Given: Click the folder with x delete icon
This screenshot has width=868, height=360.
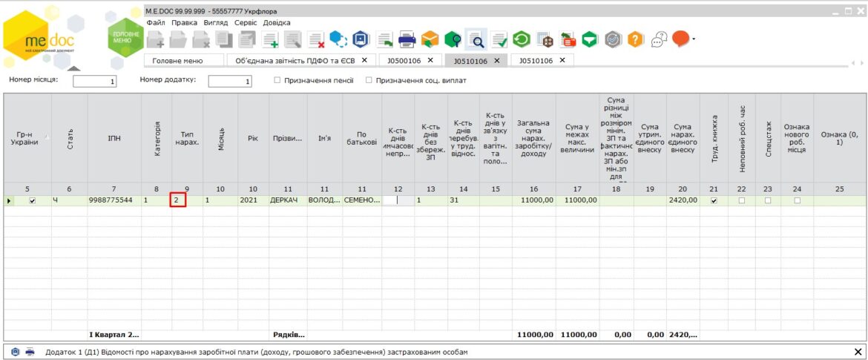Looking at the screenshot, I should coord(201,39).
